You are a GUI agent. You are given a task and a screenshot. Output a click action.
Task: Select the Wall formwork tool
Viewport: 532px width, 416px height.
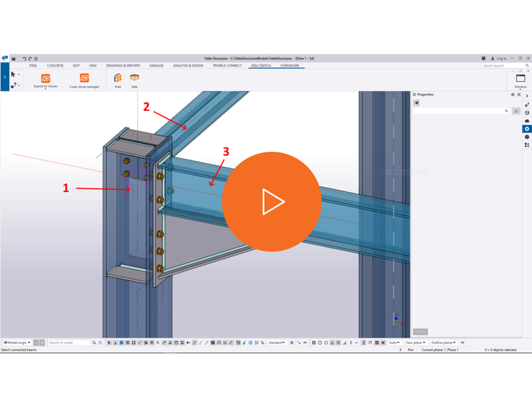tap(118, 78)
